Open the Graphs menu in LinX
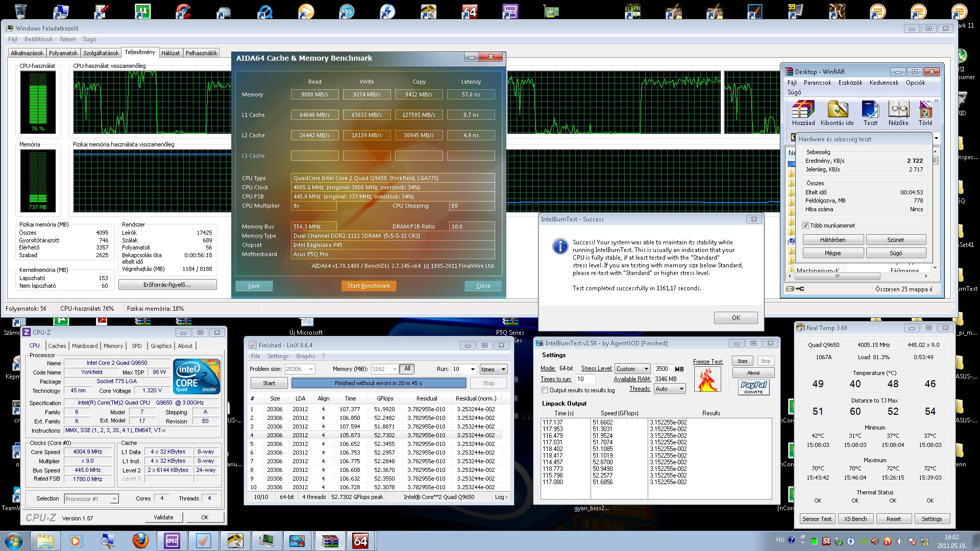The width and height of the screenshot is (980, 551). (305, 356)
